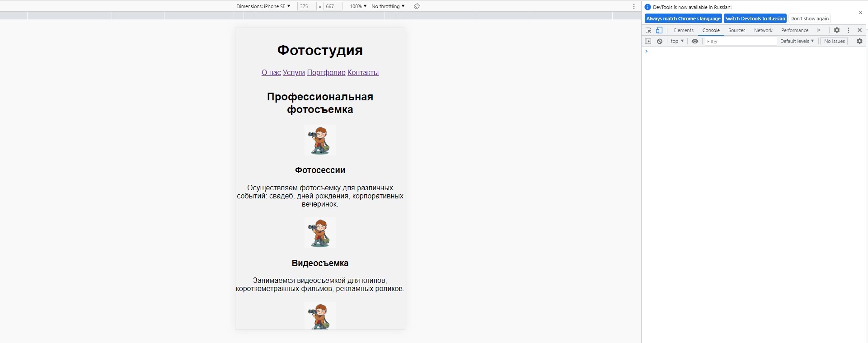This screenshot has width=868, height=343.
Task: Select the inspect element picker tool
Action: (x=648, y=30)
